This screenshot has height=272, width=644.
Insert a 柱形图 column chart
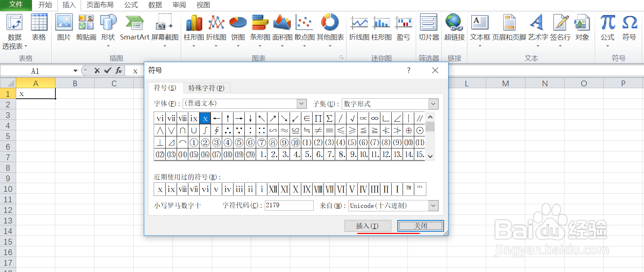click(194, 30)
